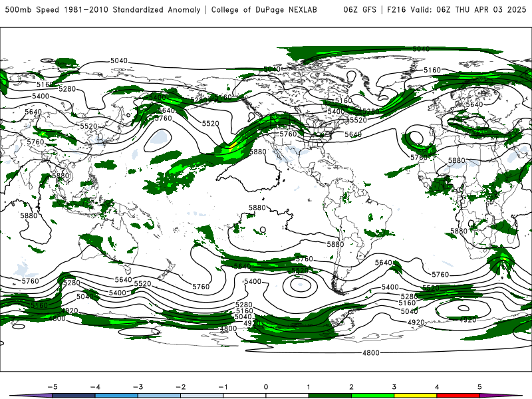This screenshot has height=399, width=532.
Task: Click the '2' colorbar tick label
Action: pos(352,387)
